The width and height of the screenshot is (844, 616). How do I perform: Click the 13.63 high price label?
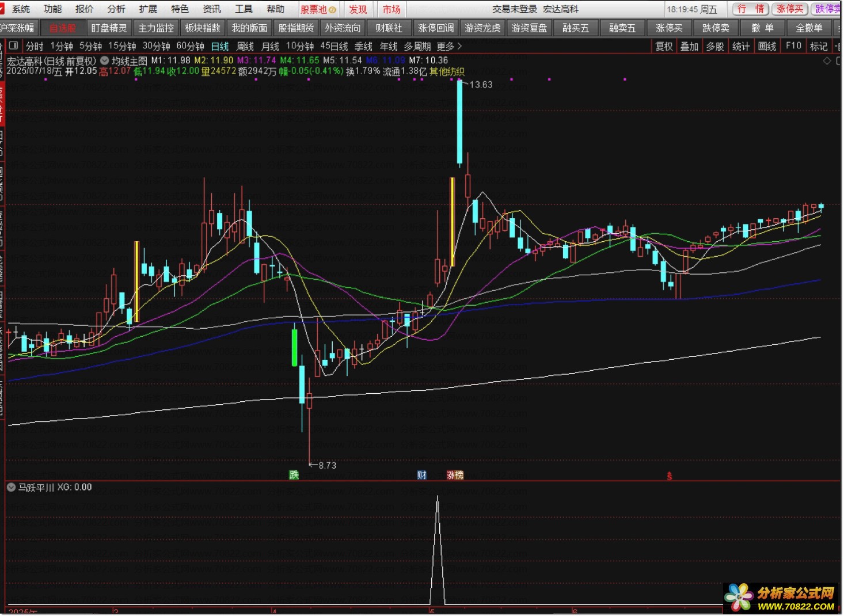tap(481, 85)
